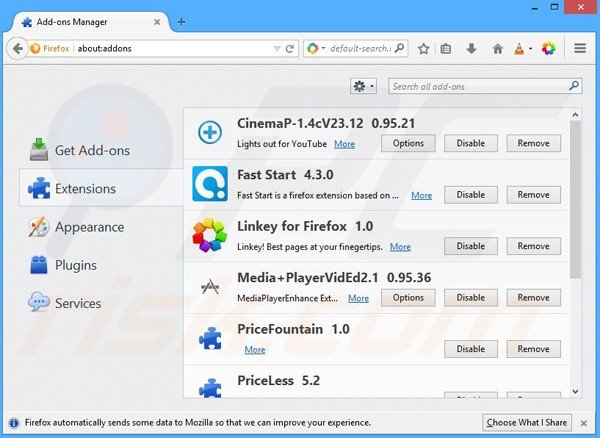
Task: Switch to Services category
Action: (101, 303)
